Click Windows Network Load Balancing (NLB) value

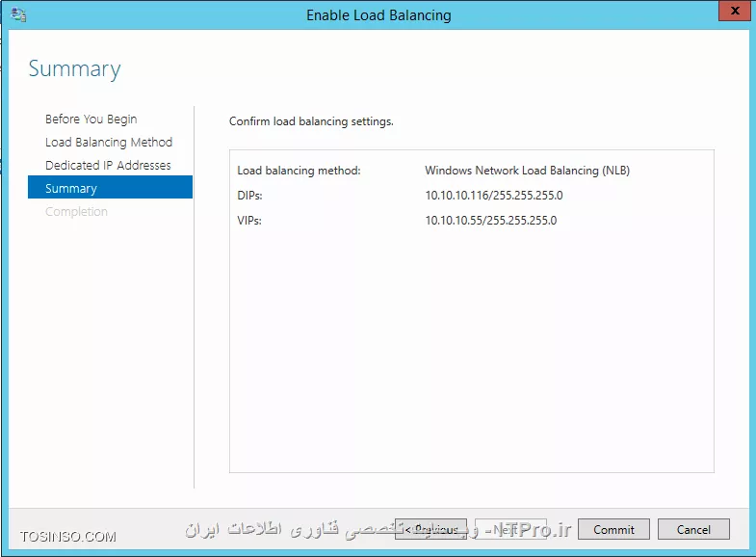click(528, 171)
